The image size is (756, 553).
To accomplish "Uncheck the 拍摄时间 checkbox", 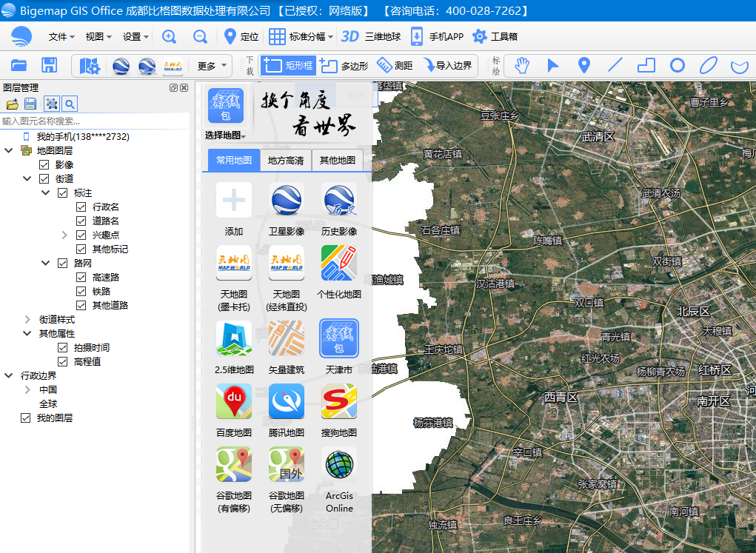I will 62,348.
